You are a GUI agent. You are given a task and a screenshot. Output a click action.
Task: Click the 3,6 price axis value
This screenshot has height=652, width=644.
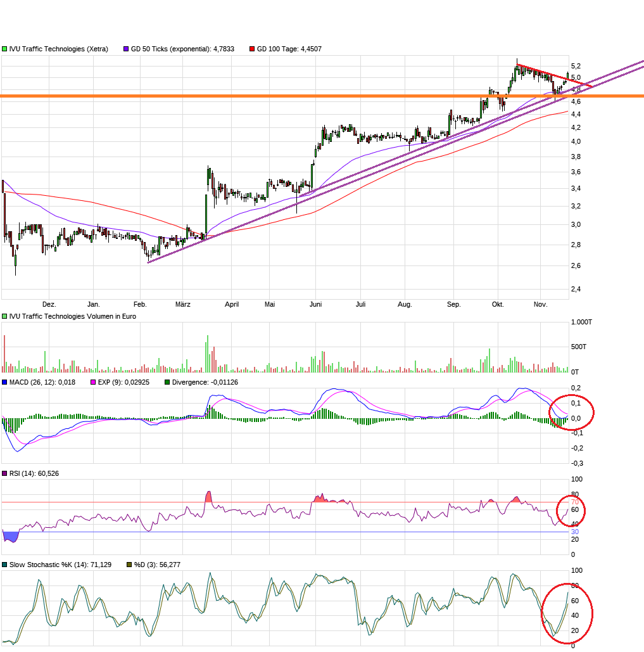tap(576, 172)
